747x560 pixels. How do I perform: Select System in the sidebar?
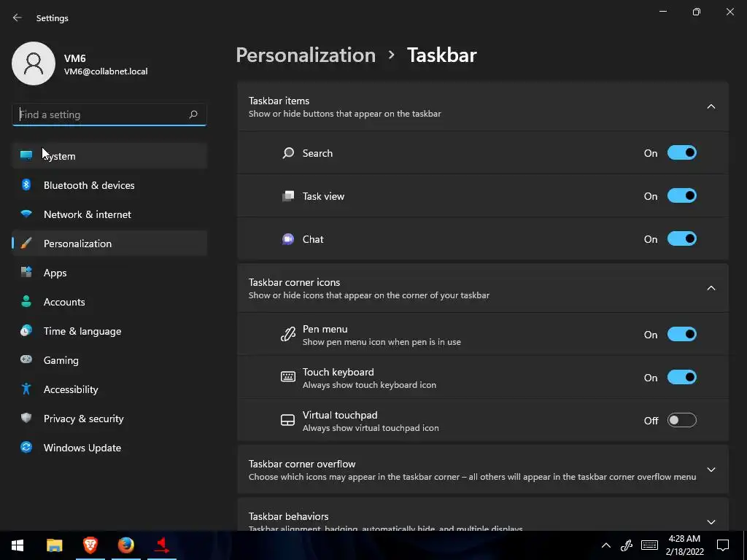109,156
